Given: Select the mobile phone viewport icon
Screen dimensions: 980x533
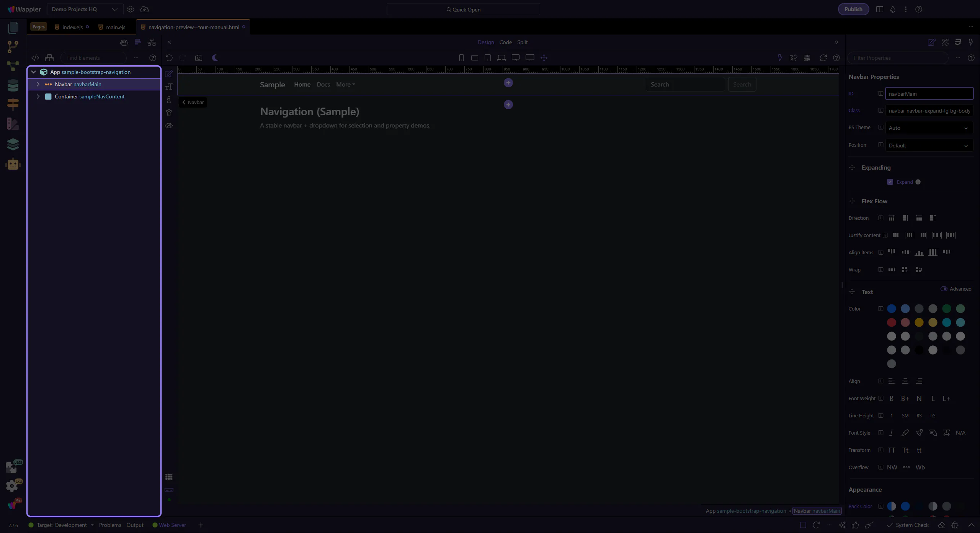Looking at the screenshot, I should (461, 58).
